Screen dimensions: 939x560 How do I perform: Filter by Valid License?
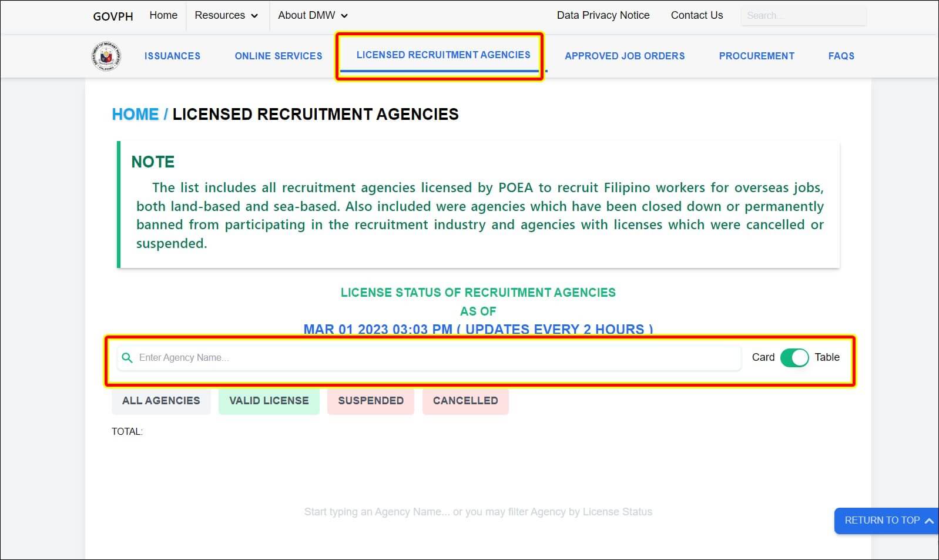(269, 401)
